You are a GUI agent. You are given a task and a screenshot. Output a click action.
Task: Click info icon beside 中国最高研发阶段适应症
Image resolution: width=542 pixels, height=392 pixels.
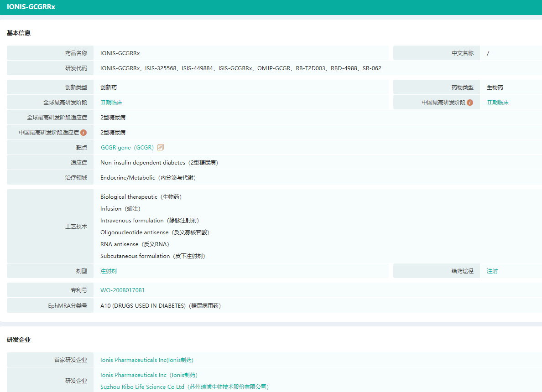[83, 133]
